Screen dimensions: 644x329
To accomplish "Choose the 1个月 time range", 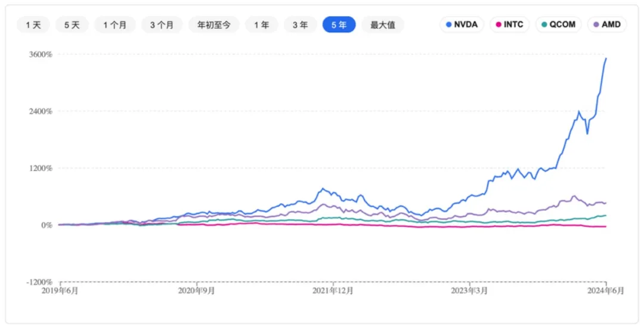I will click(115, 25).
